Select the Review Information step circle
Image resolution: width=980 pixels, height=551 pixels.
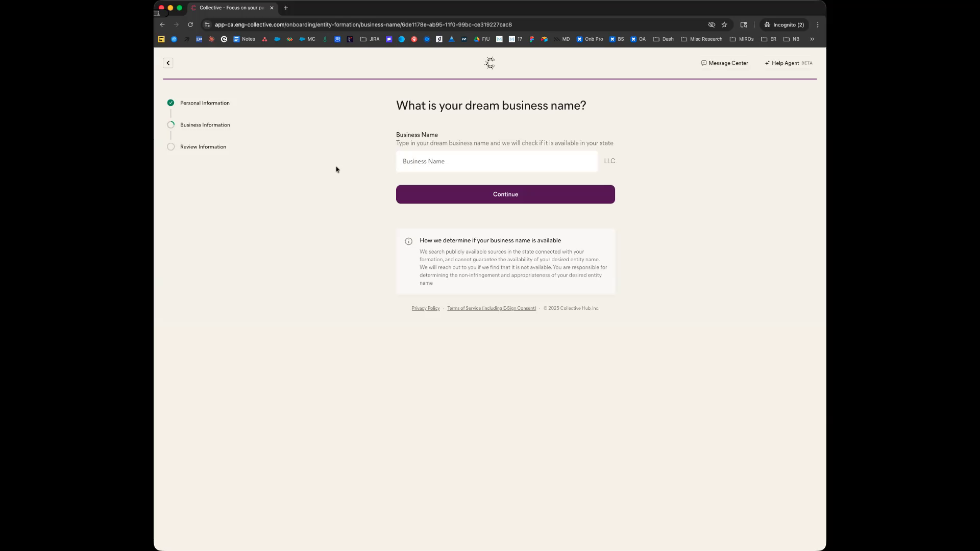coord(170,147)
